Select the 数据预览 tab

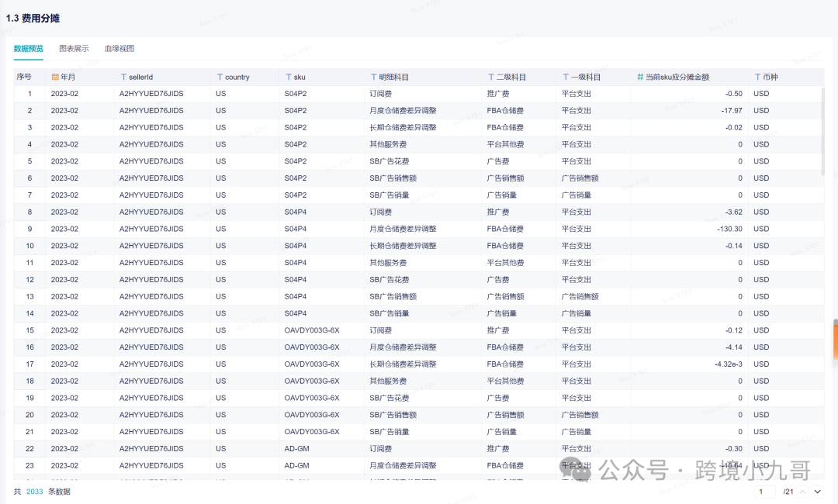tap(29, 49)
